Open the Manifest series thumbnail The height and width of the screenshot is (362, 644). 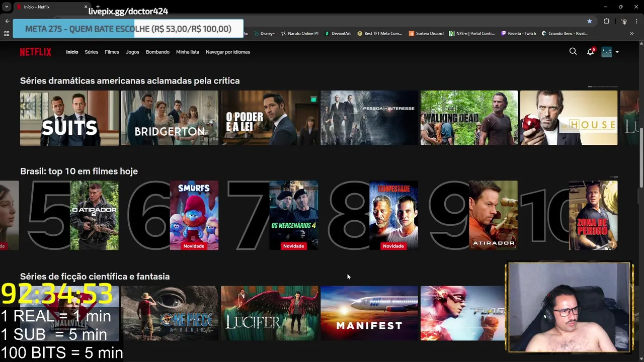(369, 313)
